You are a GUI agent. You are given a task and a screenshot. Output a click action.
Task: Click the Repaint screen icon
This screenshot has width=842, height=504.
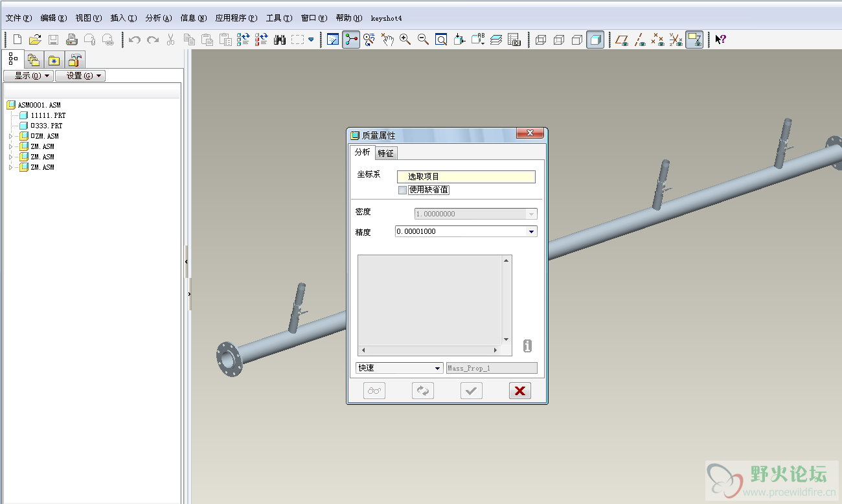tap(333, 40)
